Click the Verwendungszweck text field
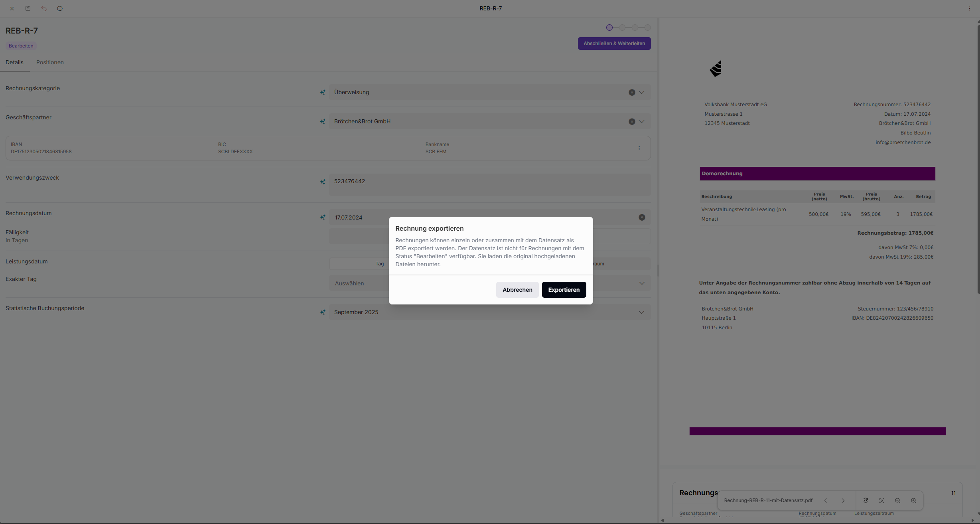Screen dimensions: 980x524 [489, 184]
